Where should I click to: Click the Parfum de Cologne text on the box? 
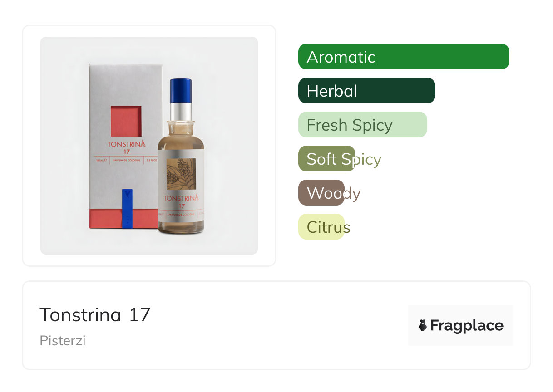pyautogui.click(x=126, y=160)
